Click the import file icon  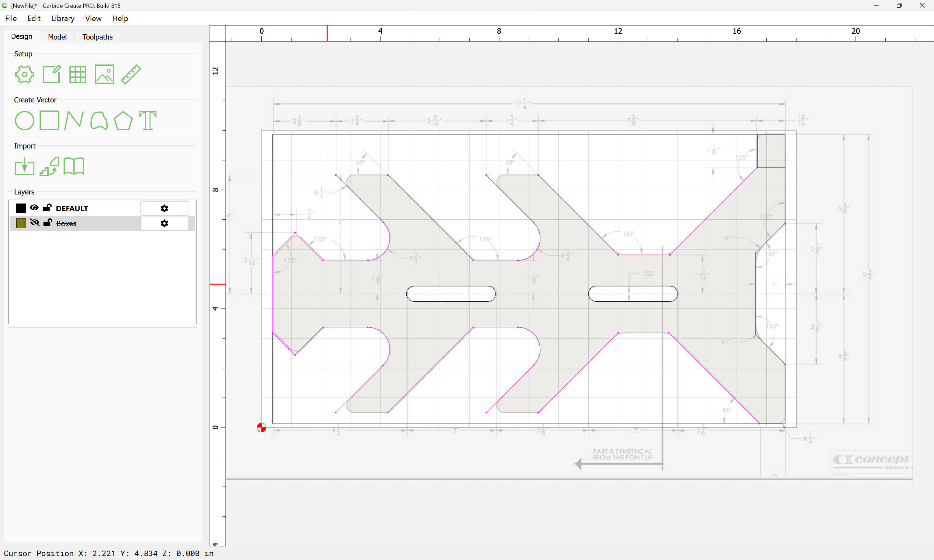pos(25,167)
